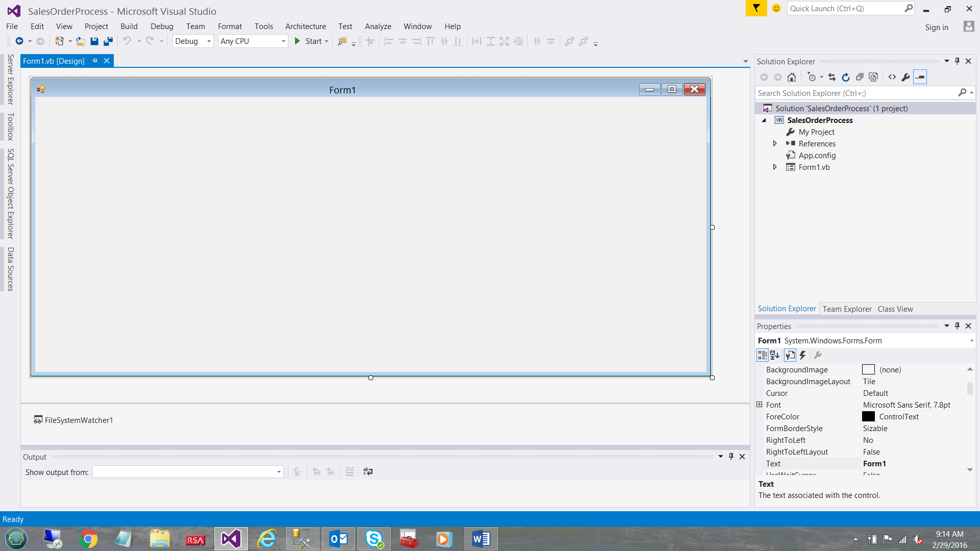This screenshot has height=551, width=980.
Task: Pin the Properties window
Action: tap(957, 326)
